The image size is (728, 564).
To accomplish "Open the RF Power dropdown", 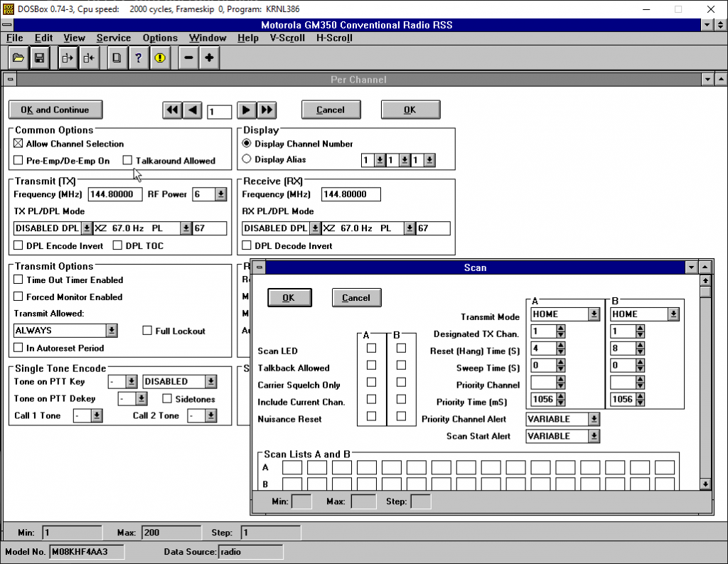I will 220,194.
